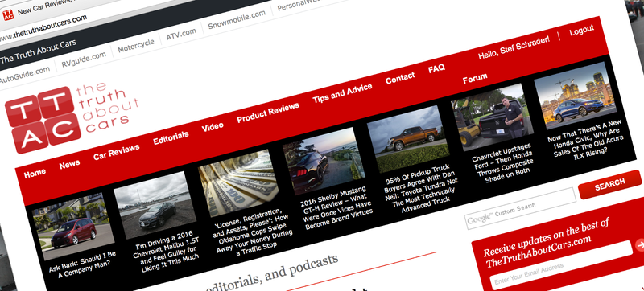Open the Snowmobile.com link

pos(236,19)
